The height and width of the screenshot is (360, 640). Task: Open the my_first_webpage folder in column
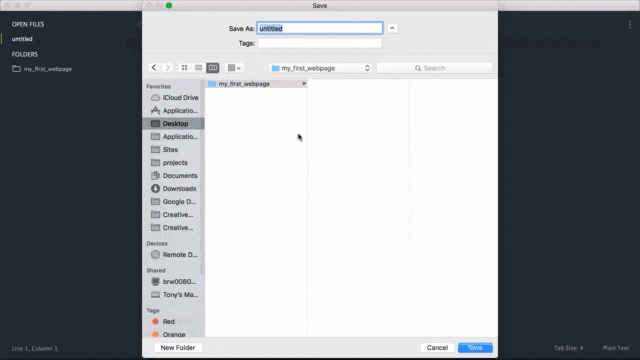click(x=257, y=84)
